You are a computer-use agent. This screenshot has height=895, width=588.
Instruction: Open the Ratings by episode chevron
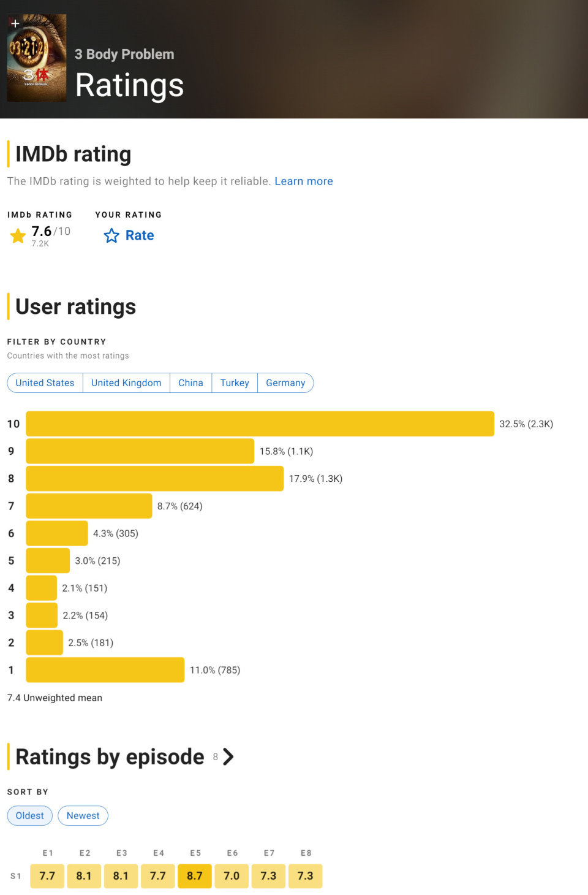click(x=228, y=756)
